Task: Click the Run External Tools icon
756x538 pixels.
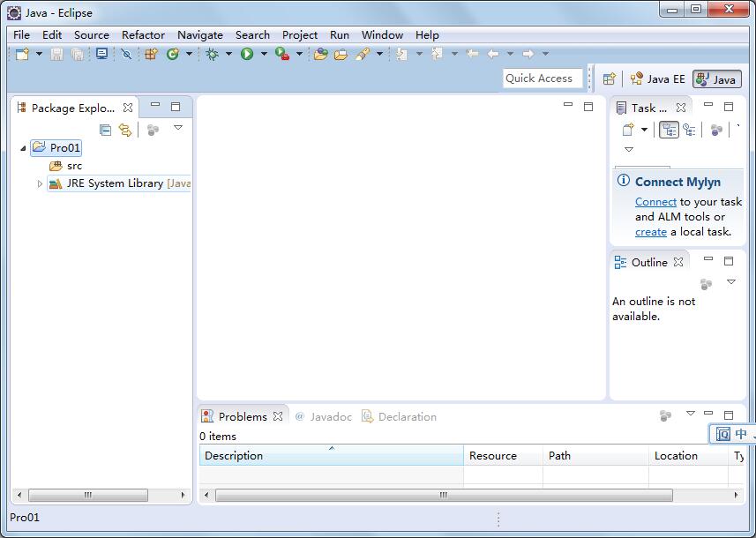Action: [282, 54]
